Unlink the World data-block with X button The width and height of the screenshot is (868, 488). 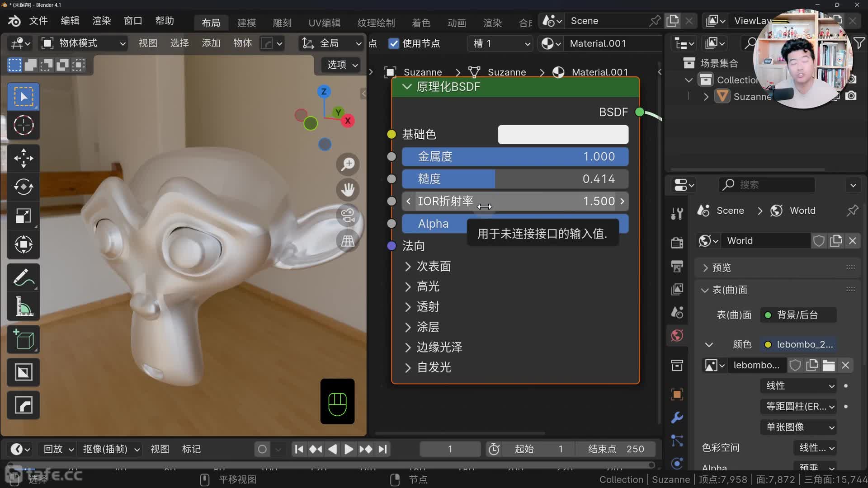tap(853, 240)
